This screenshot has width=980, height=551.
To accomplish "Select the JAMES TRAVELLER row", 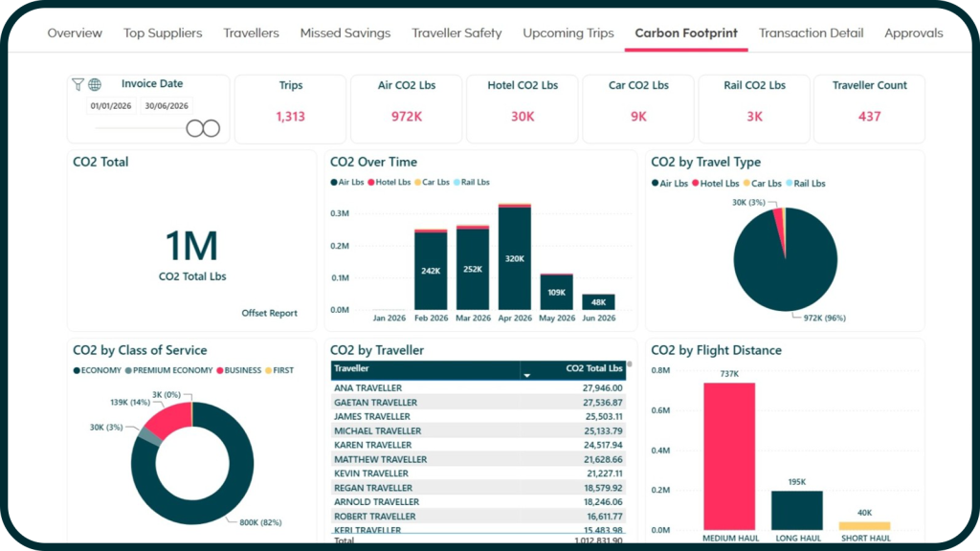I will point(479,417).
